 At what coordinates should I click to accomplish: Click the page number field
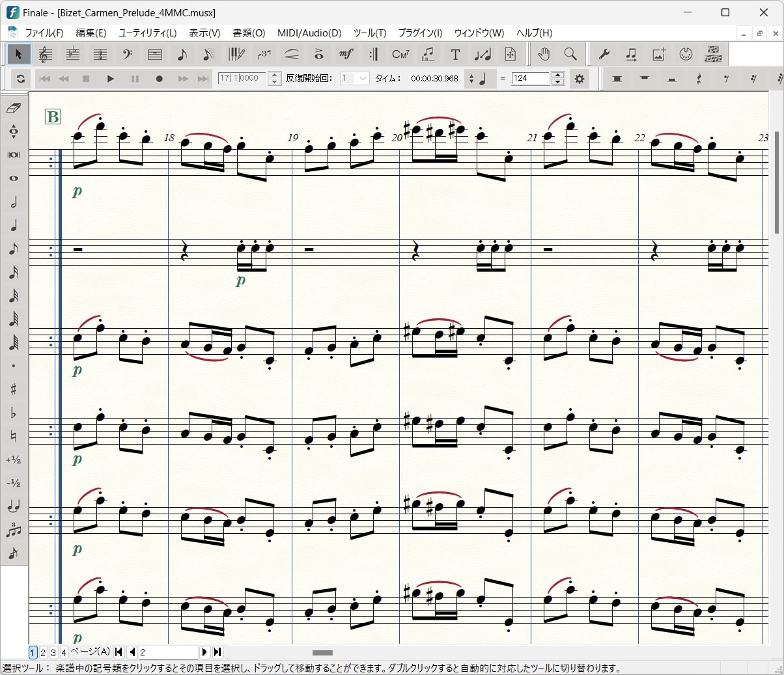tap(168, 652)
